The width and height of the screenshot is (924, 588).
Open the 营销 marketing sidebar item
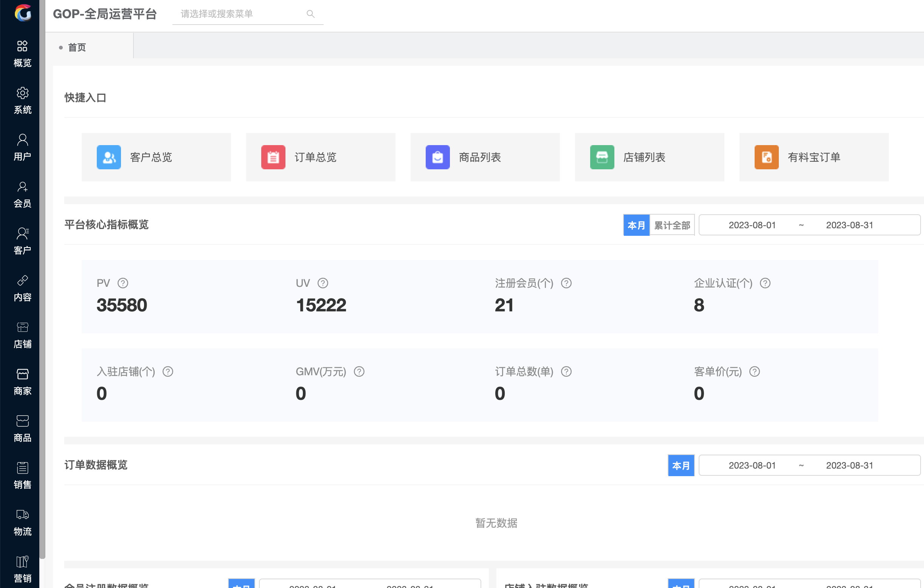click(x=22, y=569)
